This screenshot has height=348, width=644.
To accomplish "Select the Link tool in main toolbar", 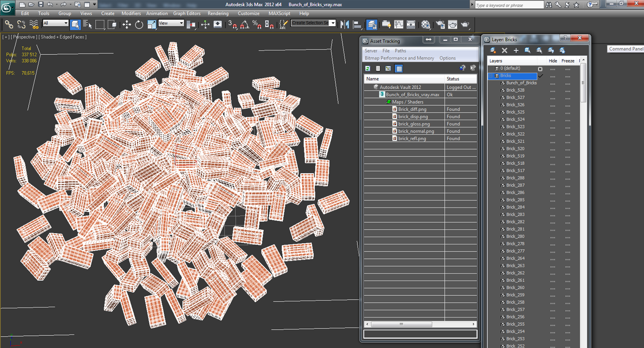I will [9, 24].
